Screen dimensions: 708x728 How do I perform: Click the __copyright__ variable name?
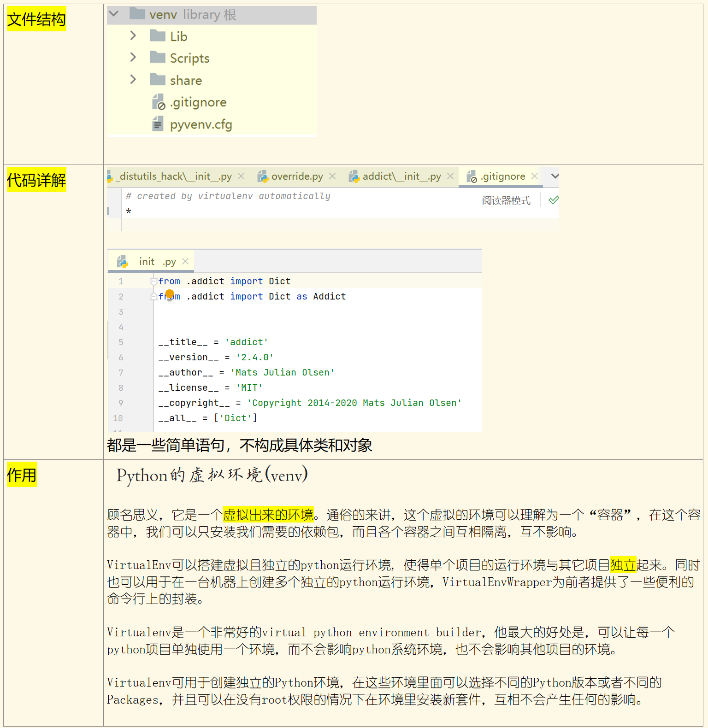[x=194, y=403]
